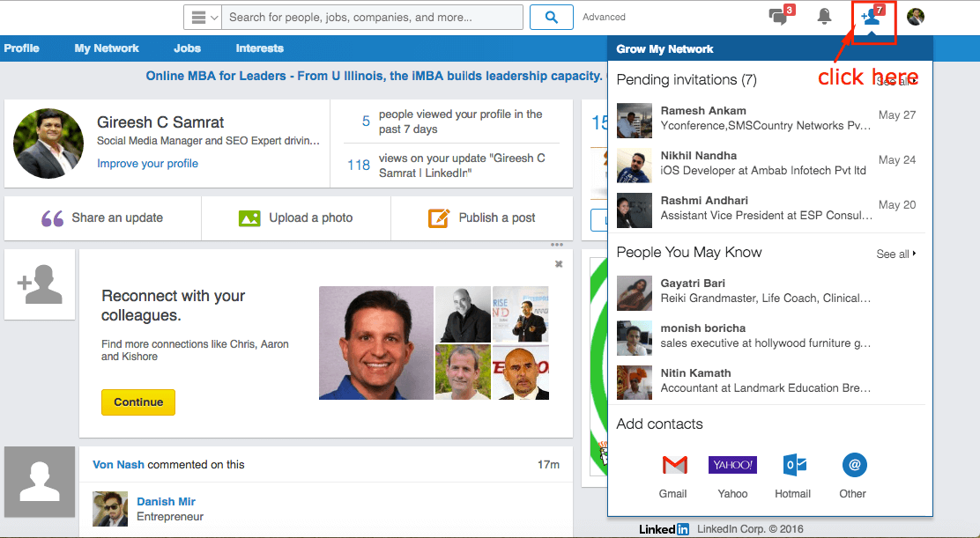Click the Publish a post pencil icon
980x538 pixels.
(x=439, y=217)
